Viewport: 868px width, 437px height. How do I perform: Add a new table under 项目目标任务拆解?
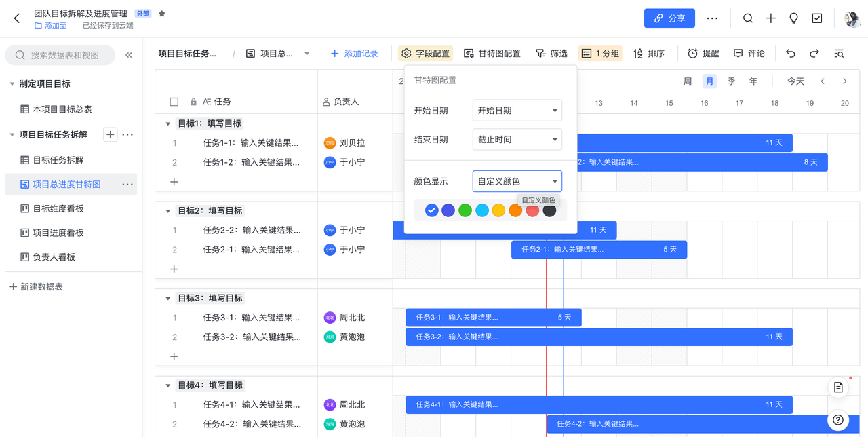(x=110, y=135)
